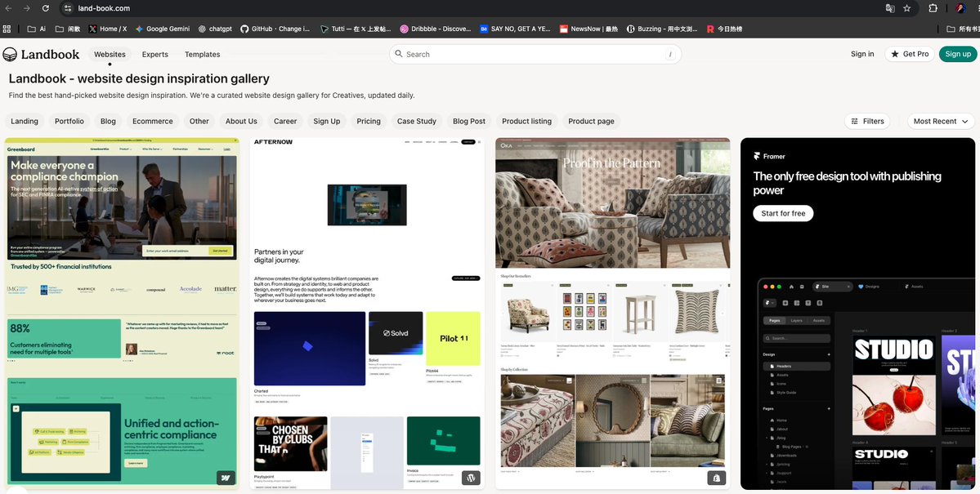Click the Get Pro button
980x494 pixels.
[x=910, y=55]
